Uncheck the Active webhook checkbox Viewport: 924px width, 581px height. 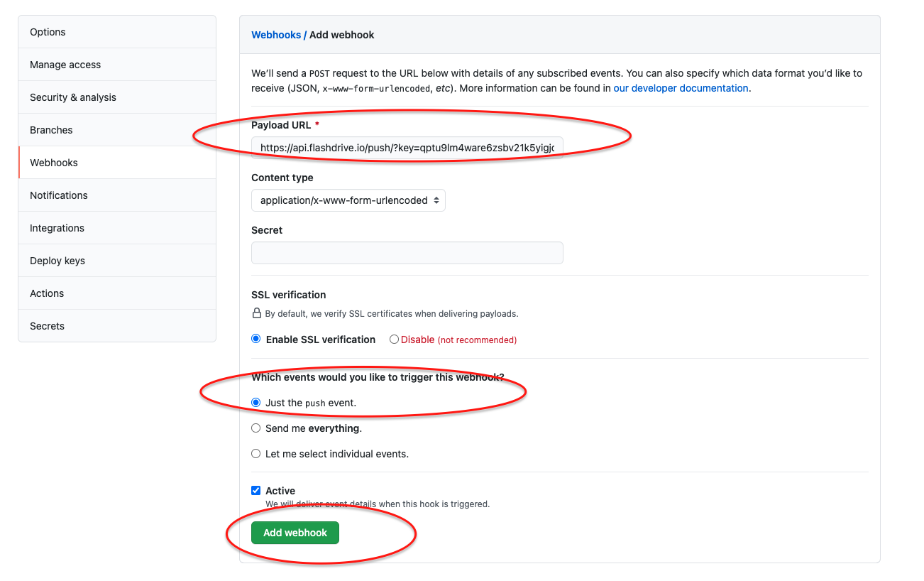(x=255, y=490)
